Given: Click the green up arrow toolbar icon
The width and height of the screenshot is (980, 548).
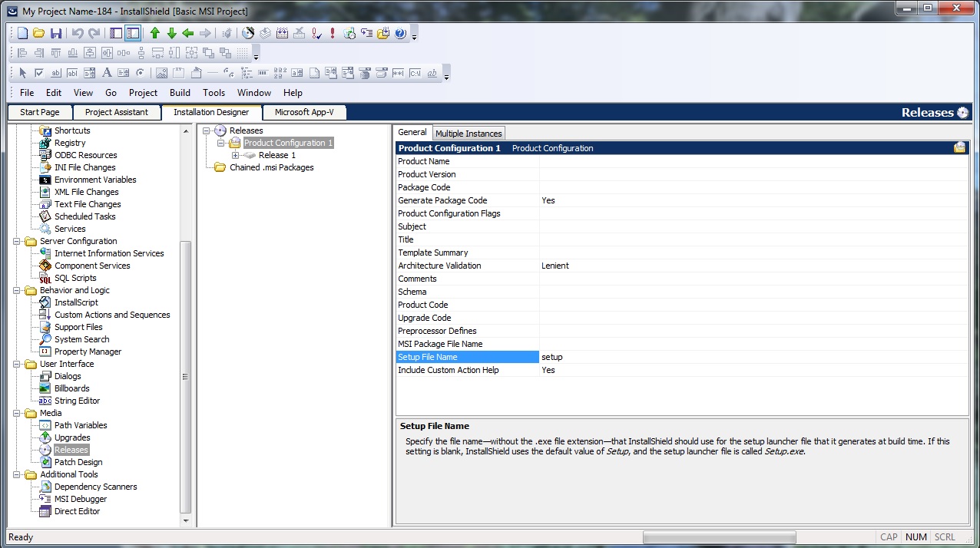Looking at the screenshot, I should pyautogui.click(x=155, y=33).
